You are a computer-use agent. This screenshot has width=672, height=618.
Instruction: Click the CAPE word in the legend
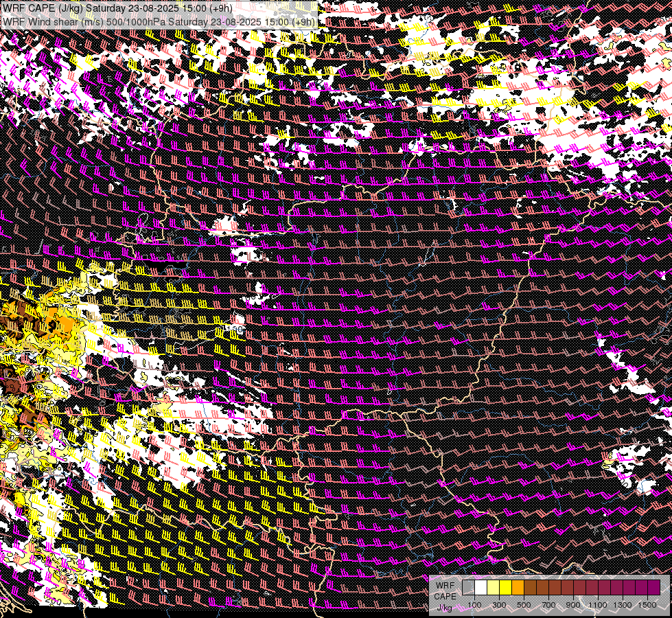point(445,597)
